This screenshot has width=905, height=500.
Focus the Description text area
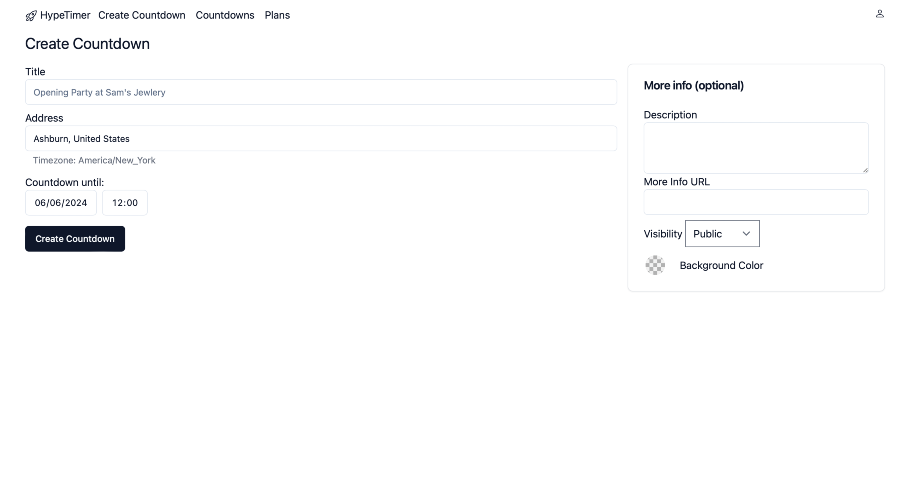756,148
